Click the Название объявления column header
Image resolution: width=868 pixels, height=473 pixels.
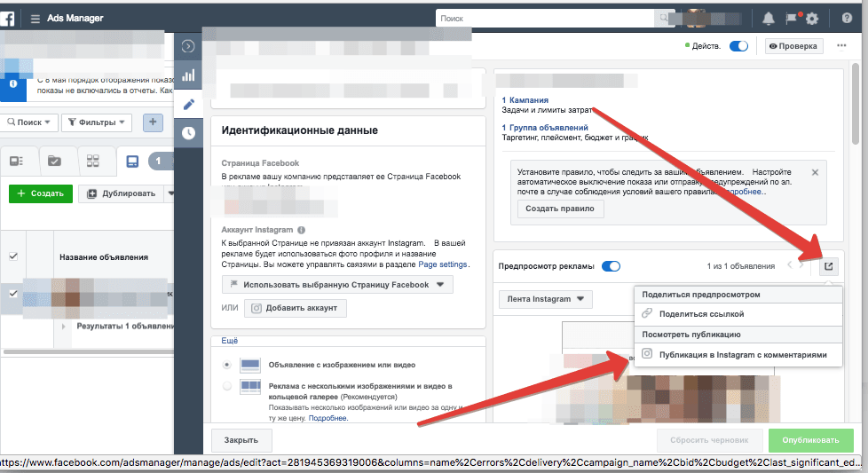click(x=104, y=257)
